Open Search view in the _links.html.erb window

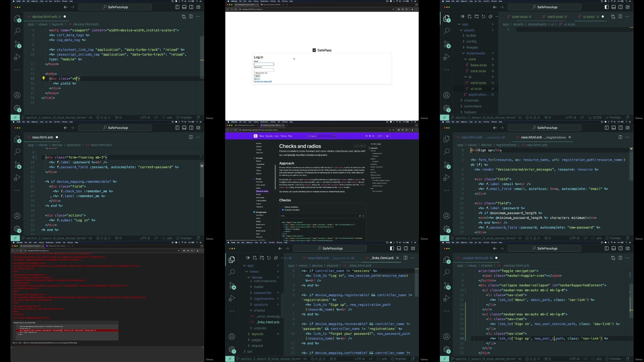[x=232, y=272]
